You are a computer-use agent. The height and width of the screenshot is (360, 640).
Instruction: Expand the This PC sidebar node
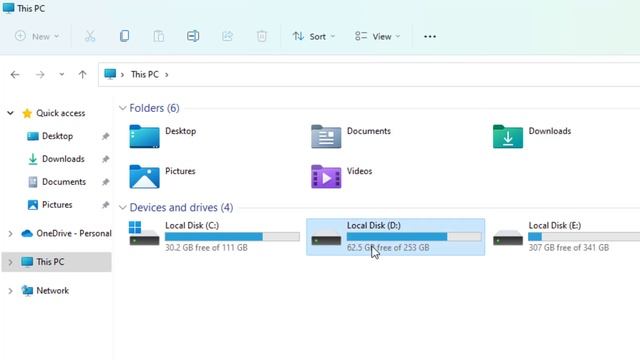[10, 262]
